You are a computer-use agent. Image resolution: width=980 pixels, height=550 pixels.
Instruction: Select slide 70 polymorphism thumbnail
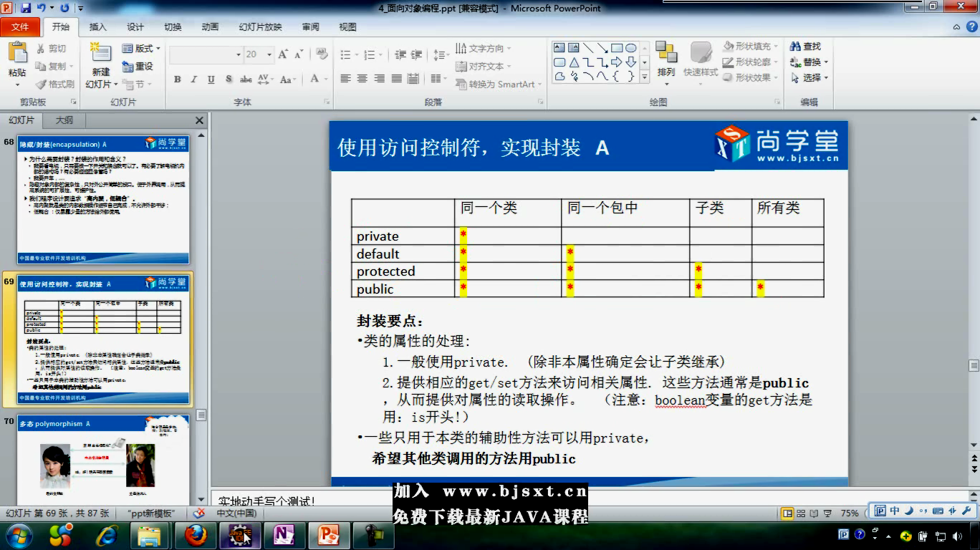(103, 462)
